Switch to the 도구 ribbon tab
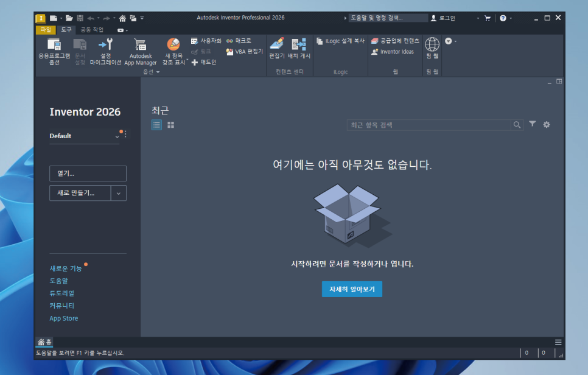588x375 pixels. pyautogui.click(x=66, y=30)
